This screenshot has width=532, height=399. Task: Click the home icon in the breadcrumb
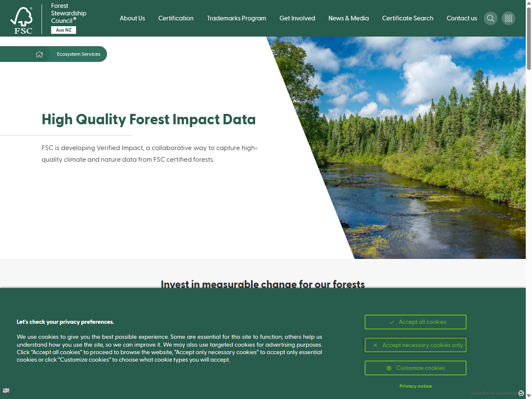coord(39,54)
